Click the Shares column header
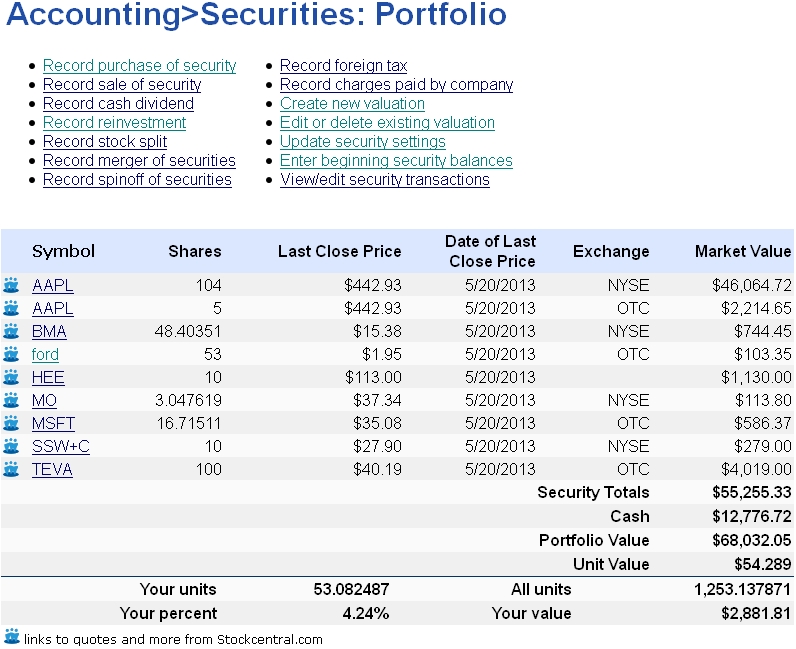This screenshot has height=649, width=796. 195,251
